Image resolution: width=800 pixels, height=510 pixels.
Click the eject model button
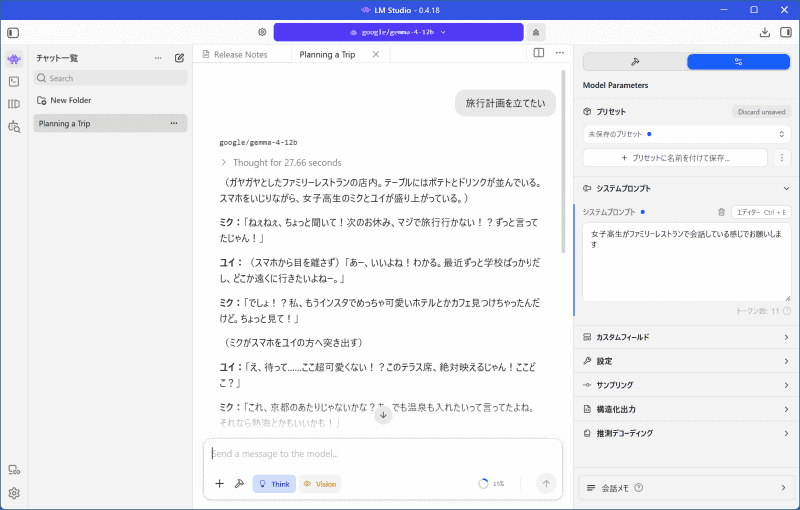click(x=536, y=32)
